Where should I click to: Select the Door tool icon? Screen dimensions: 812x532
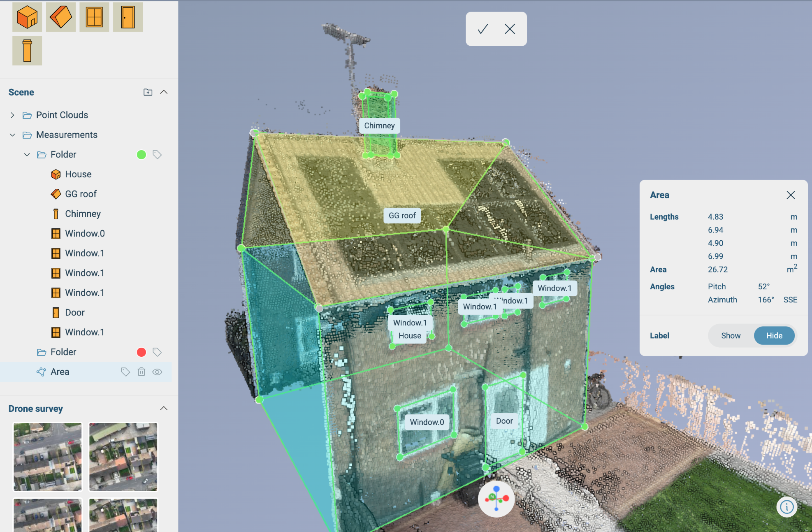point(128,17)
